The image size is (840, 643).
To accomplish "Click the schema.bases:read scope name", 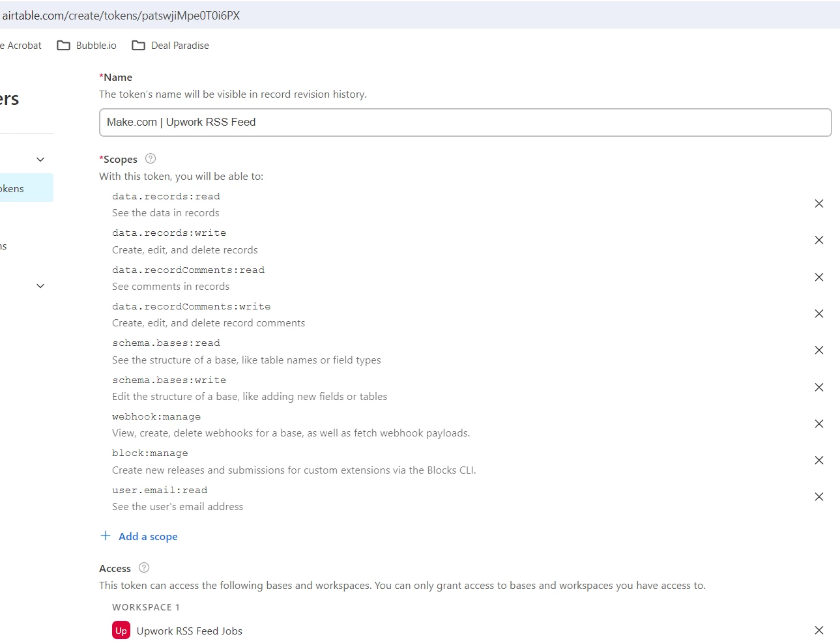I will tap(166, 343).
